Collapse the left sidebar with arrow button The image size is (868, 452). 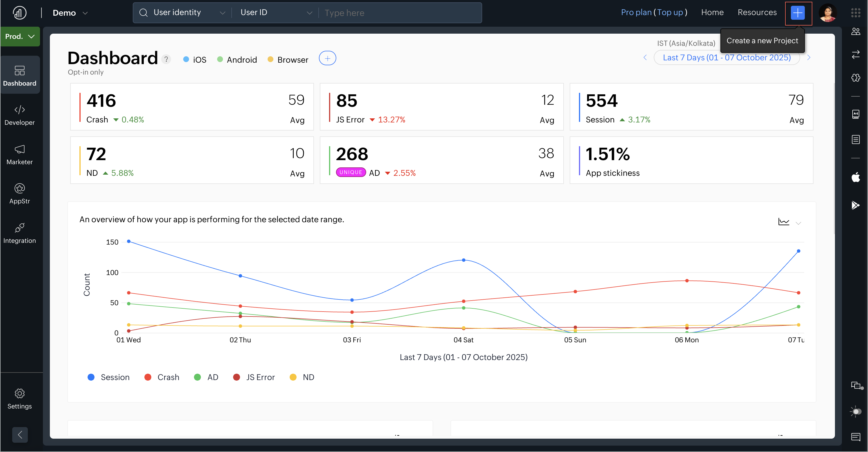(20, 435)
